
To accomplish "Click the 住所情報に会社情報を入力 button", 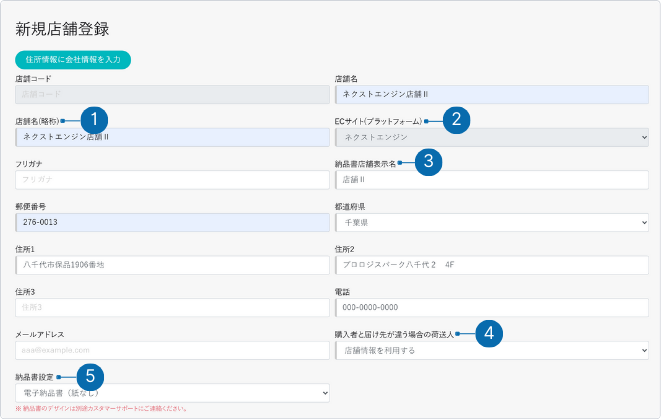I will [73, 60].
